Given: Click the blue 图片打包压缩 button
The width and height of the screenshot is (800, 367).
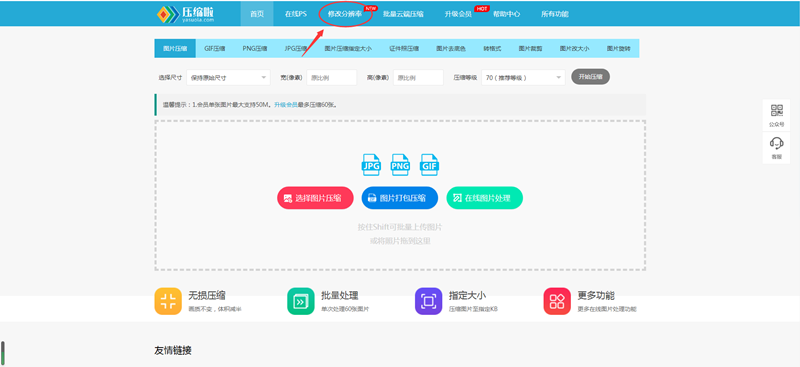Looking at the screenshot, I should pyautogui.click(x=400, y=198).
